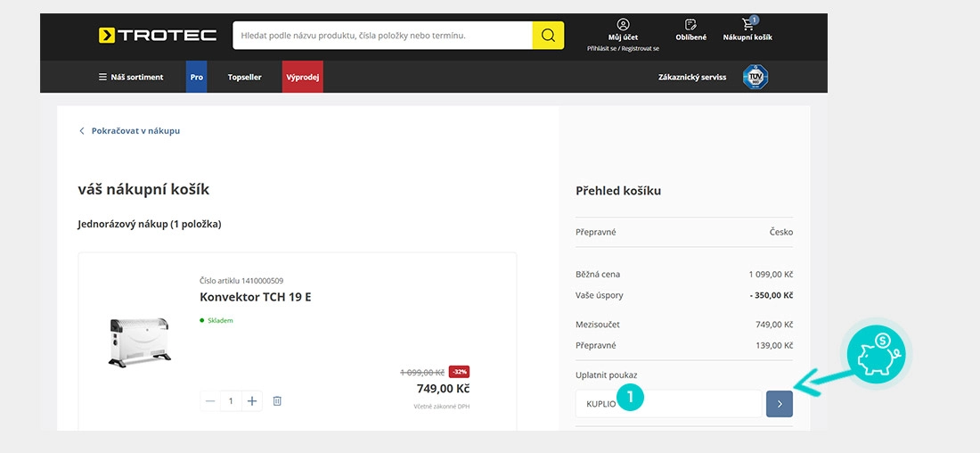Open the Nákupní košík cart icon

[748, 24]
